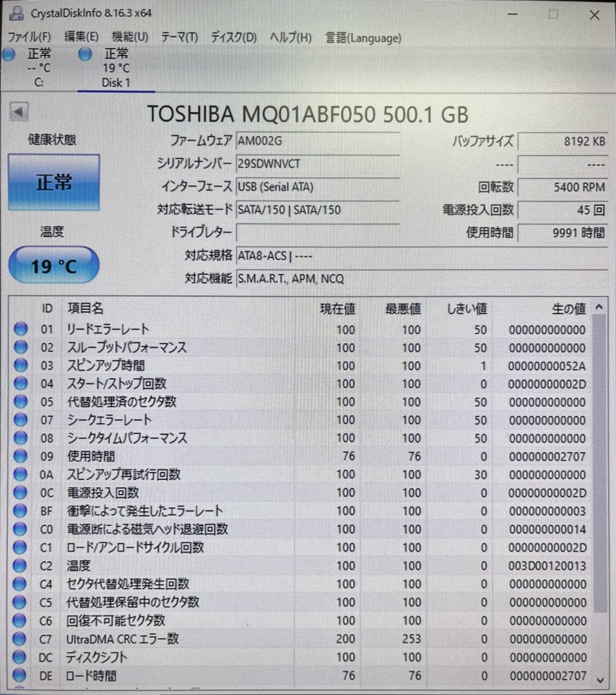The width and height of the screenshot is (616, 695).
Task: Click the blue status circle above Disk 1
Action: click(x=85, y=54)
